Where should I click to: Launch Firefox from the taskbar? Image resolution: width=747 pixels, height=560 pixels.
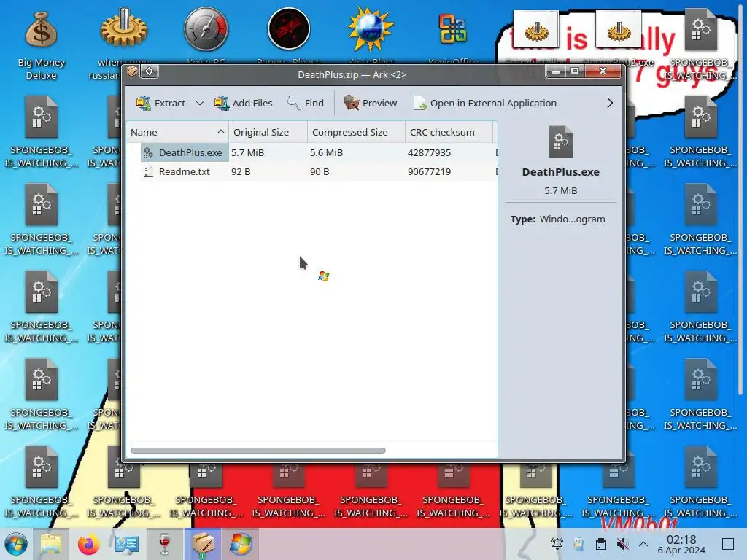(88, 544)
